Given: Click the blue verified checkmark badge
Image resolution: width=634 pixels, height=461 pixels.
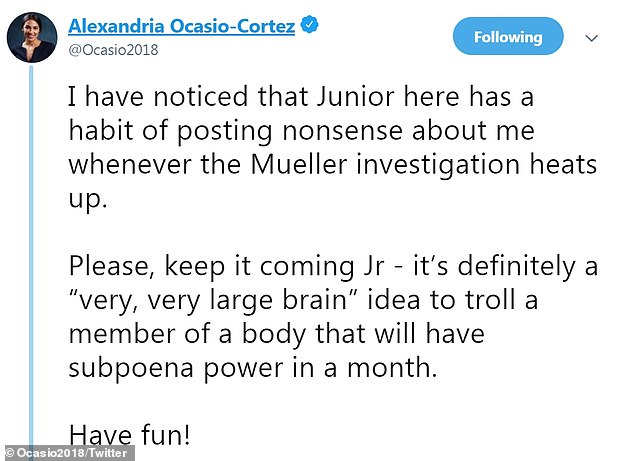Looking at the screenshot, I should (311, 27).
